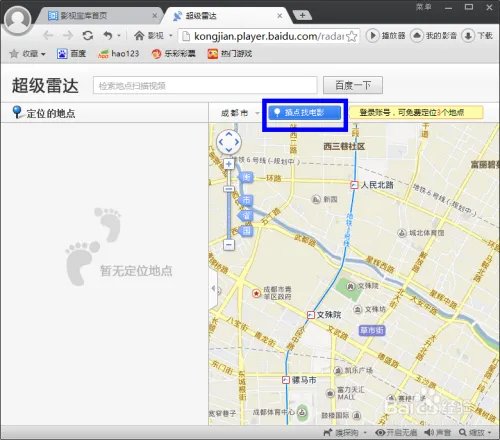
Task: Open the 乐彩彩票 bookmark
Action: (173, 53)
